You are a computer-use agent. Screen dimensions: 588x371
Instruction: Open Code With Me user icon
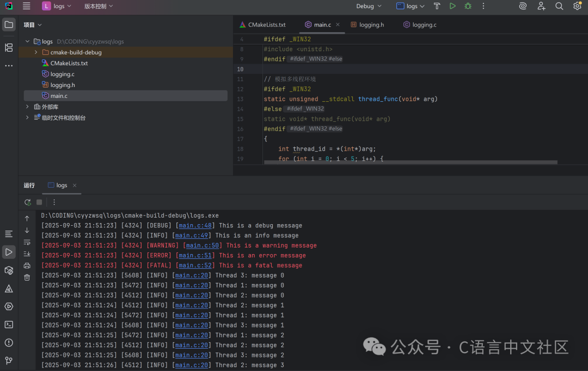coord(541,6)
